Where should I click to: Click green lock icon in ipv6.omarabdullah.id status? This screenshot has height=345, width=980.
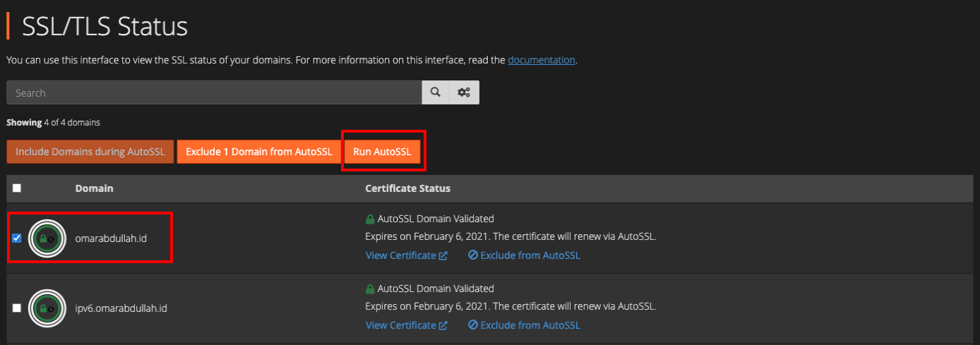(370, 289)
